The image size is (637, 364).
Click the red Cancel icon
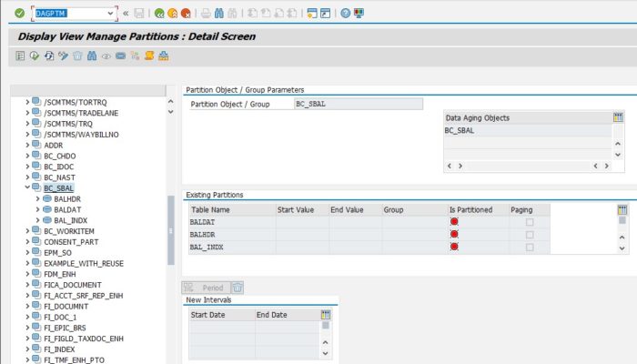pyautogui.click(x=186, y=14)
